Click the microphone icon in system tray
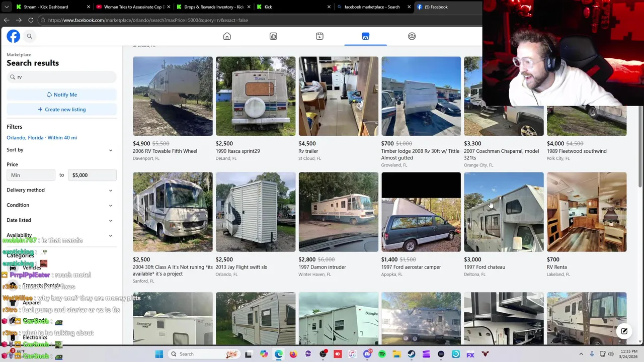The image size is (644, 362). (x=592, y=354)
